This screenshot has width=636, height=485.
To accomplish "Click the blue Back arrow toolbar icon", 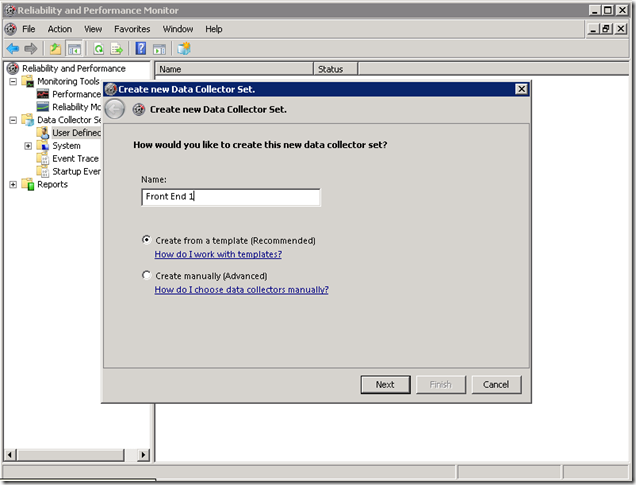I will [13, 49].
